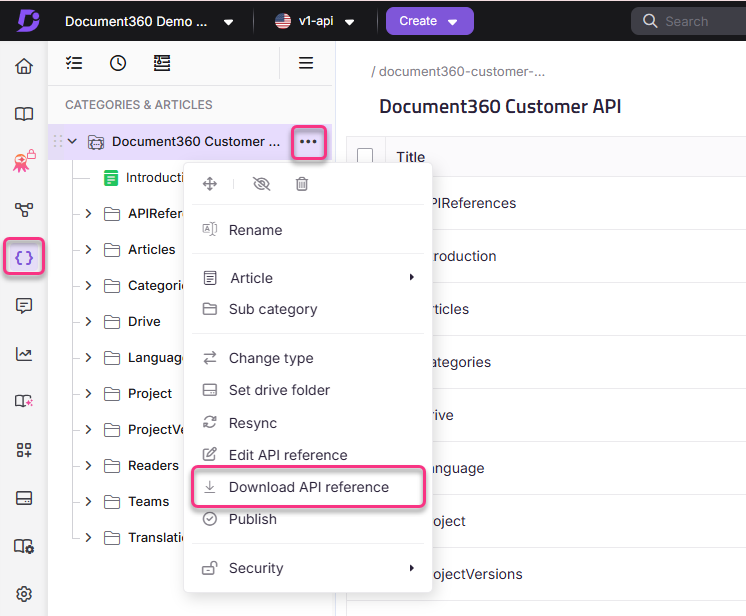The width and height of the screenshot is (746, 616).
Task: Click the move icon in context menu
Action: 210,184
